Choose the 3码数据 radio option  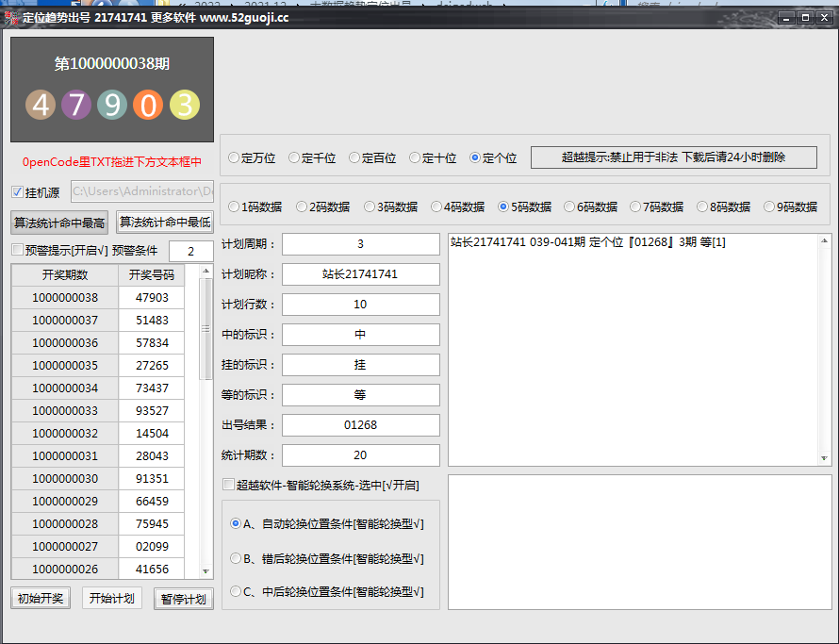[370, 206]
